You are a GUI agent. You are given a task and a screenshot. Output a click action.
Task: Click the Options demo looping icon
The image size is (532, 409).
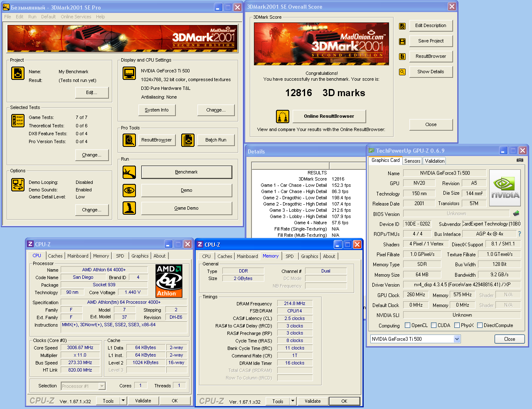click(x=18, y=185)
